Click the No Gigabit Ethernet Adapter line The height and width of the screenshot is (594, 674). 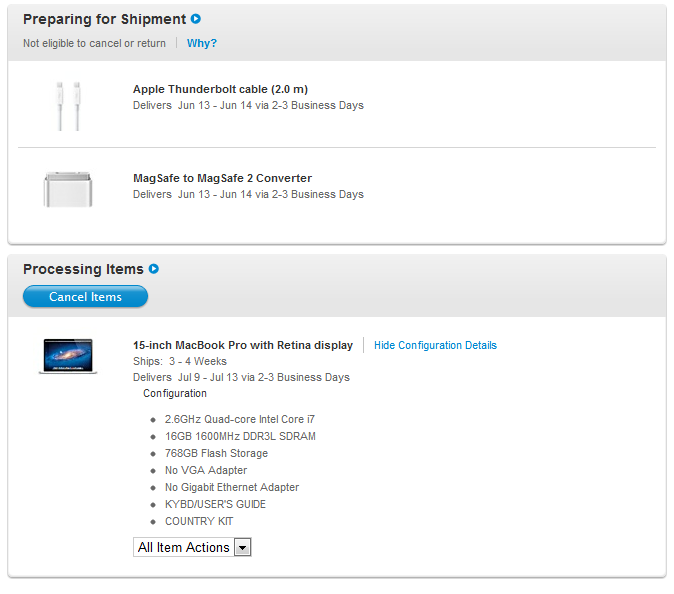[231, 487]
